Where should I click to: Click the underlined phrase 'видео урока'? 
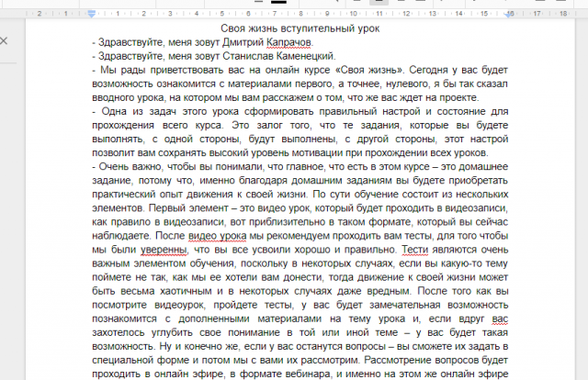217,236
